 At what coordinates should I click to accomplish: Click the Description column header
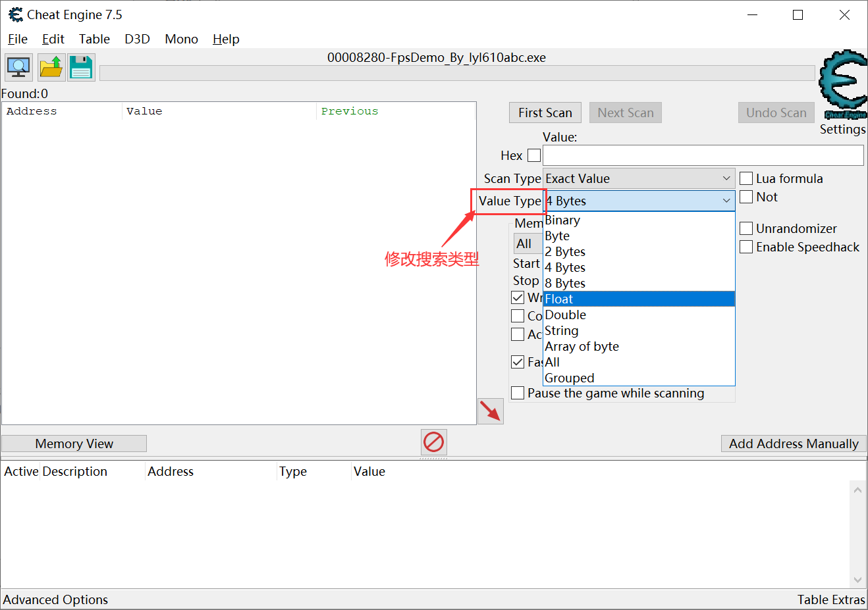pyautogui.click(x=93, y=471)
